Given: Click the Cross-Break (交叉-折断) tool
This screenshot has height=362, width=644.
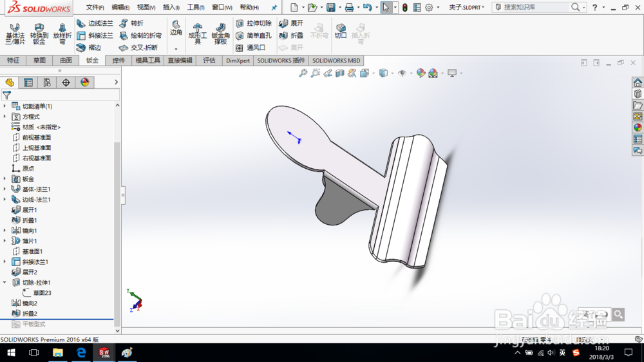Looking at the screenshot, I should [138, 48].
